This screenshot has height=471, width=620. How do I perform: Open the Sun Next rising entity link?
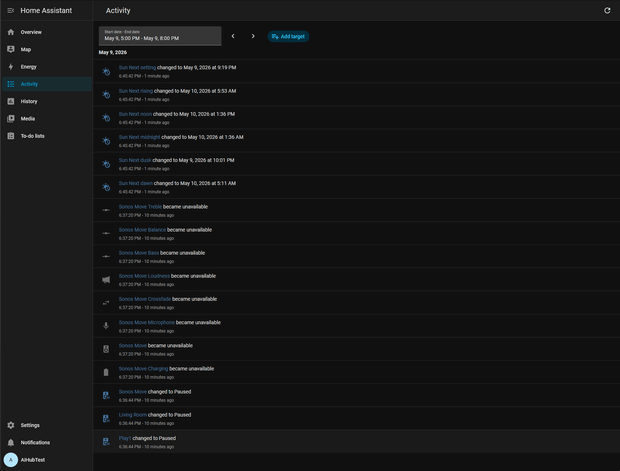[x=136, y=91]
